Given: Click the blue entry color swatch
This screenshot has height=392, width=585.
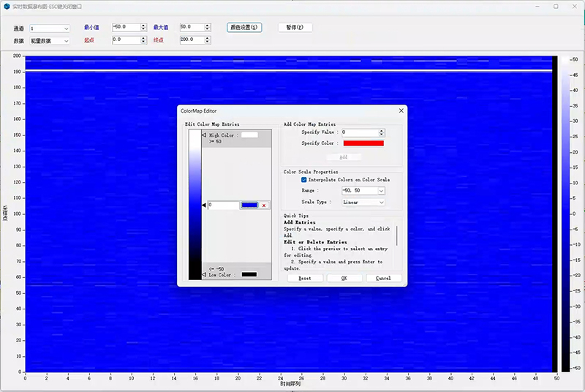Looking at the screenshot, I should (249, 206).
